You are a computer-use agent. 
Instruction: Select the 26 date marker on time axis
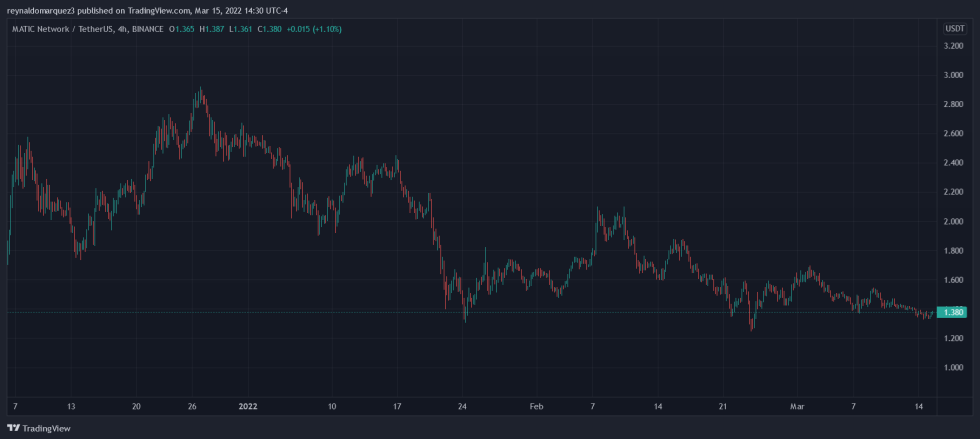(x=193, y=407)
